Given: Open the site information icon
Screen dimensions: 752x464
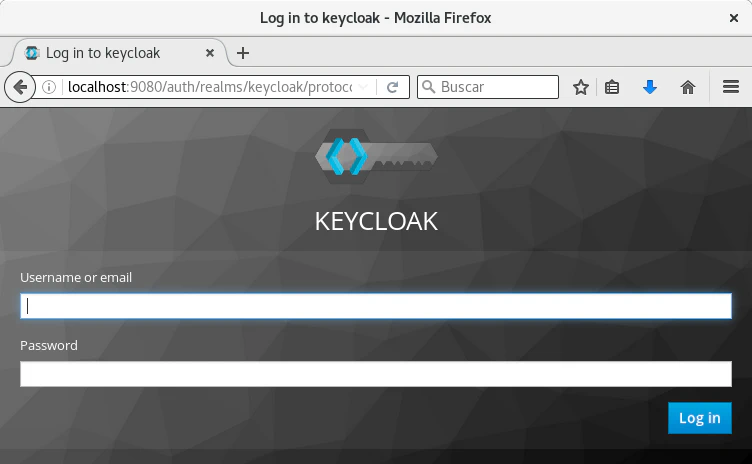Looking at the screenshot, I should tap(49, 88).
